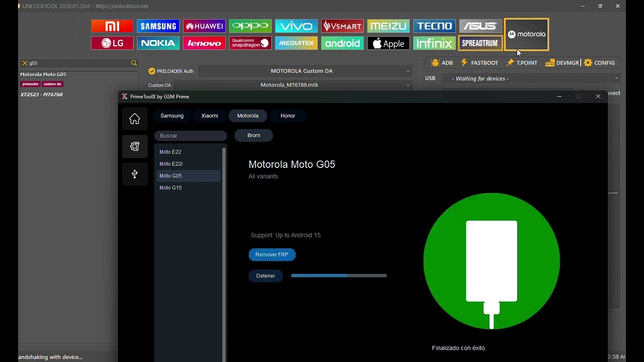Choose the Apple brand logo
The height and width of the screenshot is (362, 644).
pyautogui.click(x=388, y=43)
